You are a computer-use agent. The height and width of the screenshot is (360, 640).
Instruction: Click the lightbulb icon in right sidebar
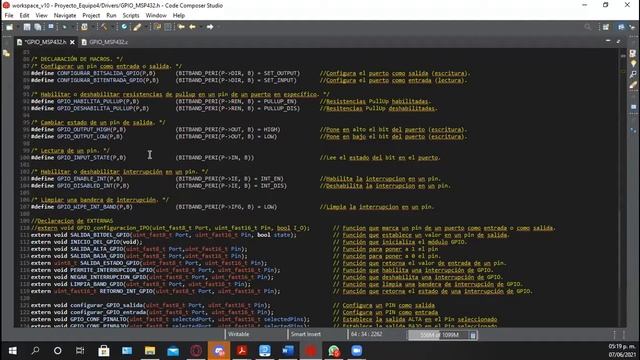click(x=633, y=64)
